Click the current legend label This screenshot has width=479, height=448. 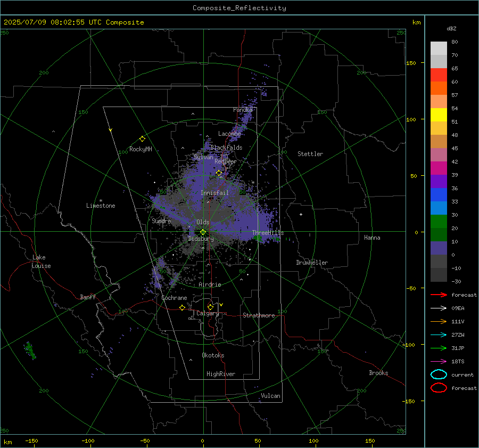click(x=463, y=375)
